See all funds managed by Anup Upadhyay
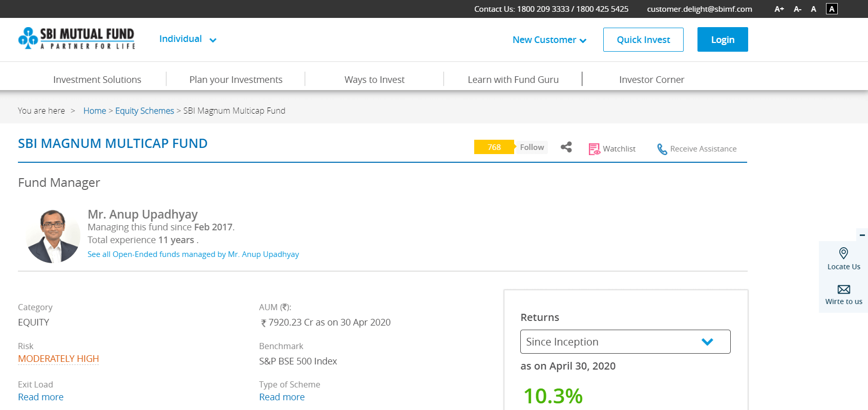Screen dimensions: 868x410 (x=193, y=254)
